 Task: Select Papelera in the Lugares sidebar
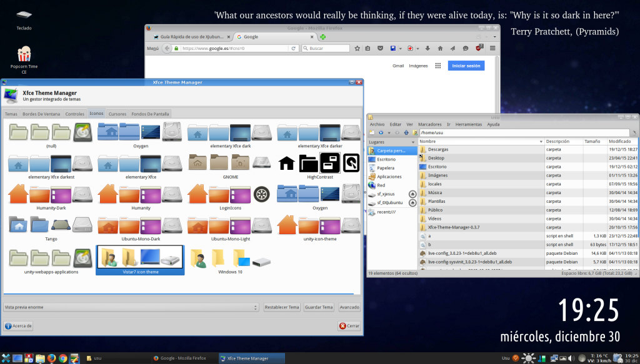tap(392, 168)
